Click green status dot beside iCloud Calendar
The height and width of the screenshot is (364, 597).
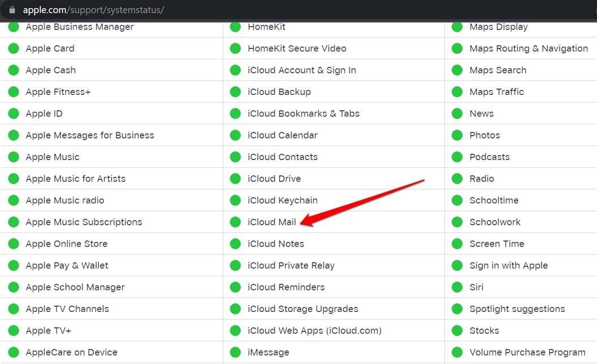coord(235,135)
